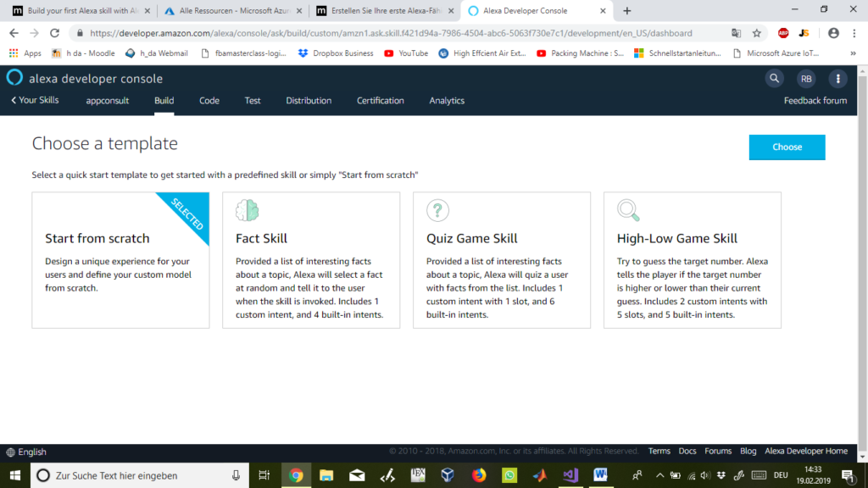Open the Dropbox Business bookmark
The width and height of the screenshot is (868, 488).
pyautogui.click(x=336, y=53)
